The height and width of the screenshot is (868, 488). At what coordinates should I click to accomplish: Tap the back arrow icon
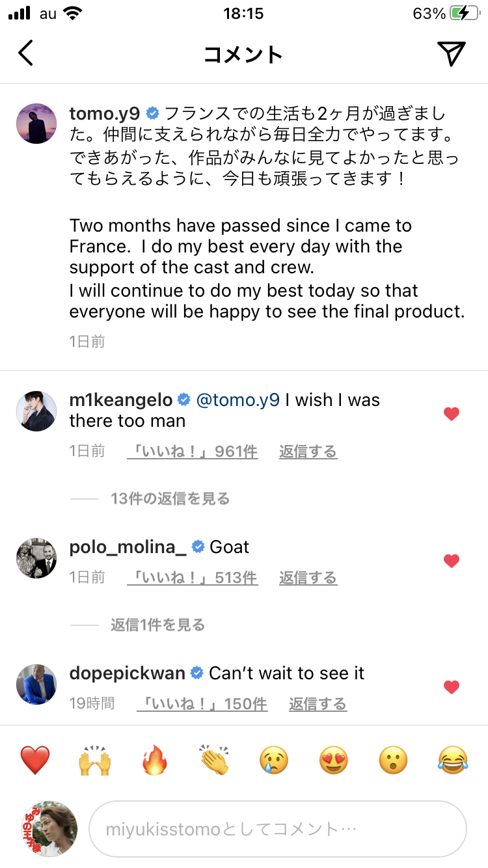pyautogui.click(x=25, y=53)
